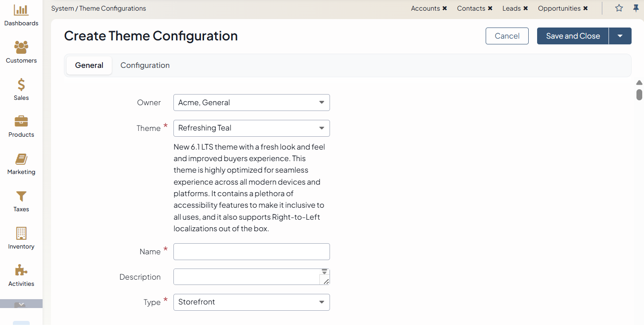Image resolution: width=644 pixels, height=336 pixels.
Task: Select the Marketing book icon
Action: click(21, 159)
